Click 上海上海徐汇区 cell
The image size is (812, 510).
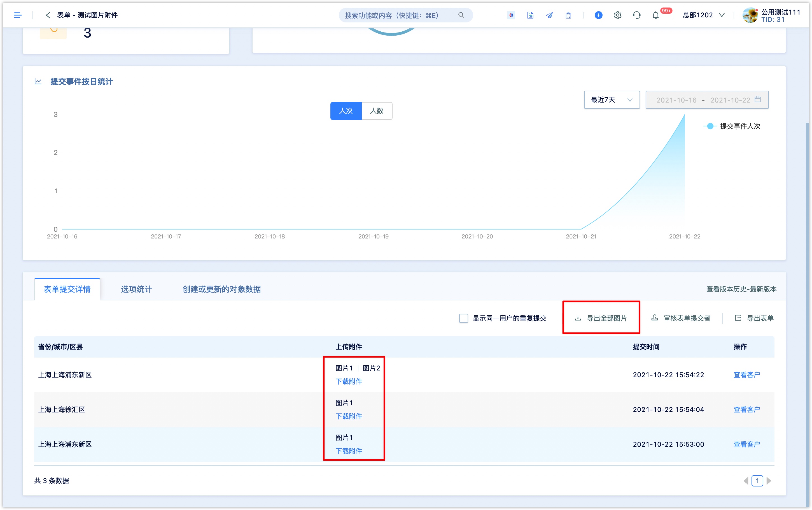[x=61, y=409]
